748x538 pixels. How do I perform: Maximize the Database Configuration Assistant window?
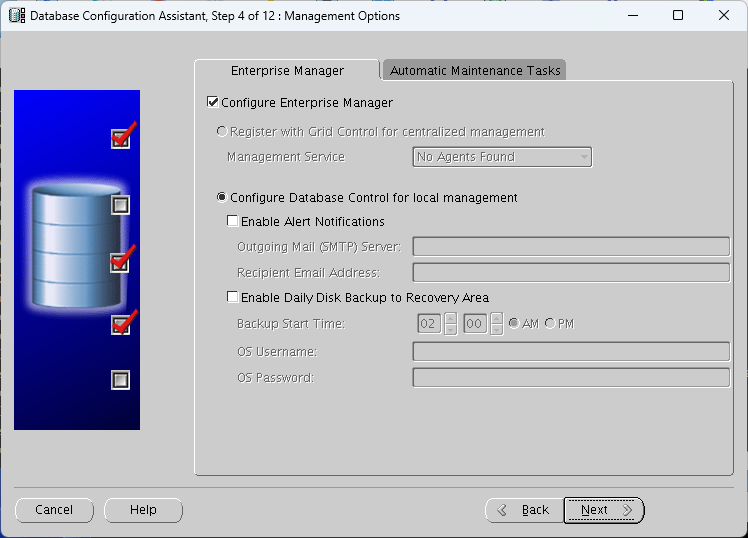(678, 15)
